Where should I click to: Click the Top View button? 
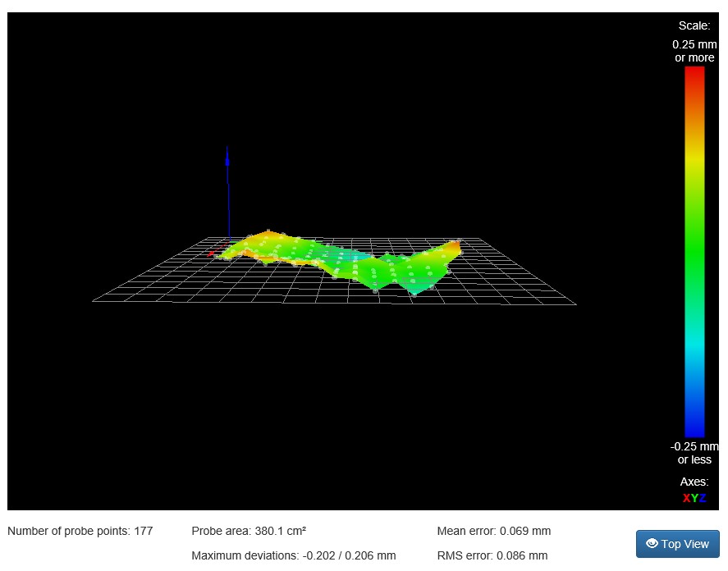[x=677, y=544]
